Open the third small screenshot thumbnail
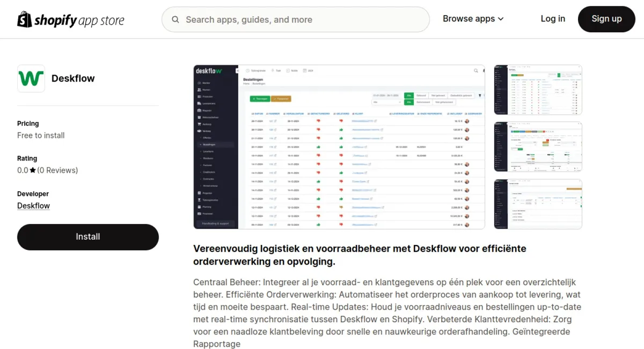This screenshot has height=349, width=644. pyautogui.click(x=538, y=204)
